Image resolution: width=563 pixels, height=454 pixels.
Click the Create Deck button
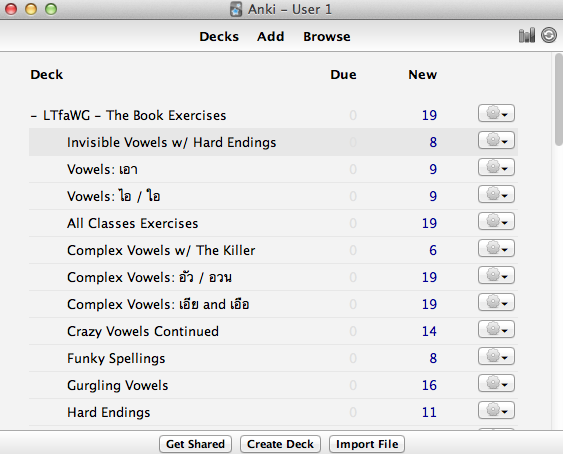pos(280,444)
